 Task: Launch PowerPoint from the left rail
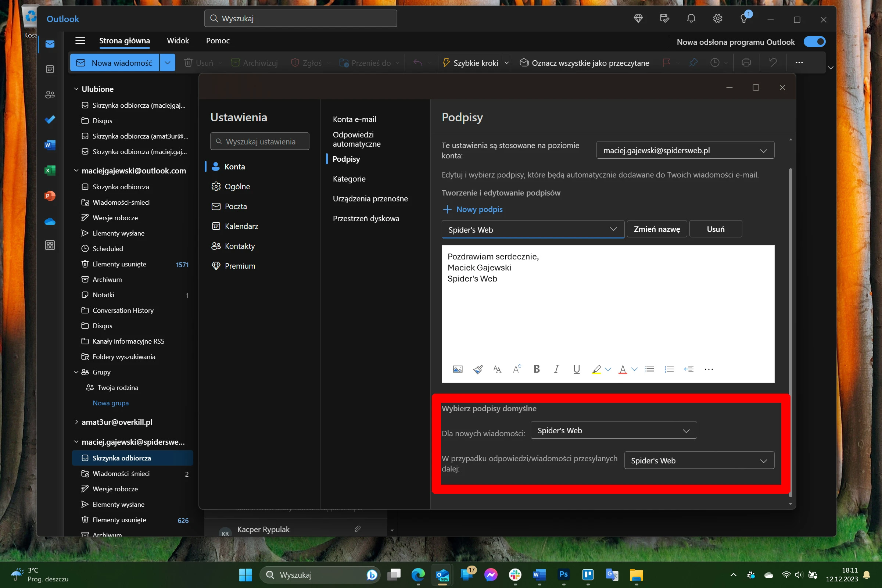pos(50,196)
